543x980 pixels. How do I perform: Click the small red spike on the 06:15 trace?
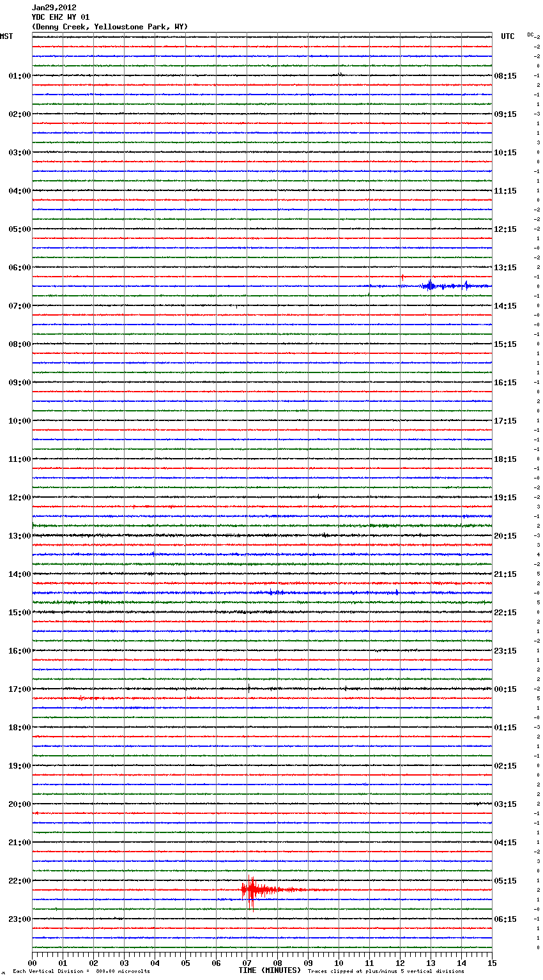pos(402,277)
